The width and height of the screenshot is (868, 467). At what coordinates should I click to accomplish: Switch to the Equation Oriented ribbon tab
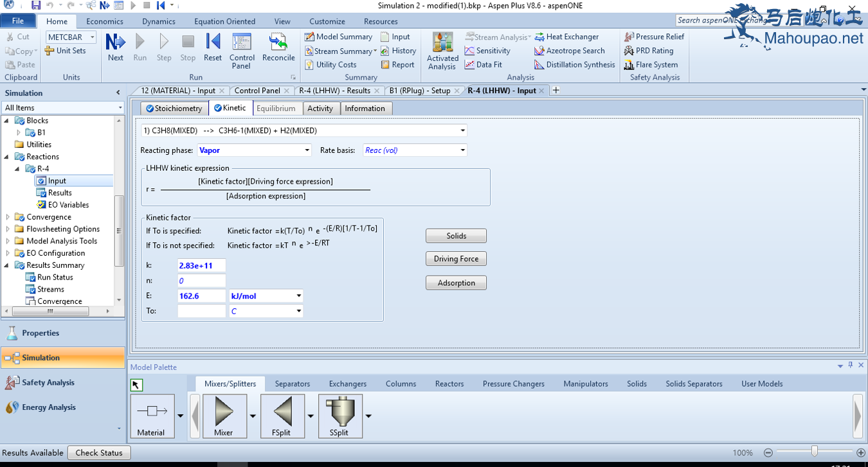[224, 21]
